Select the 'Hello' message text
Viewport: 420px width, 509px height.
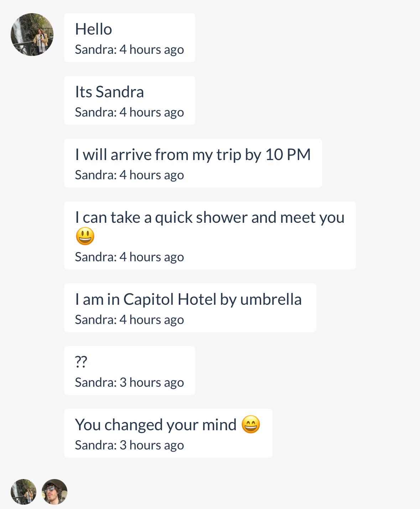pyautogui.click(x=94, y=29)
